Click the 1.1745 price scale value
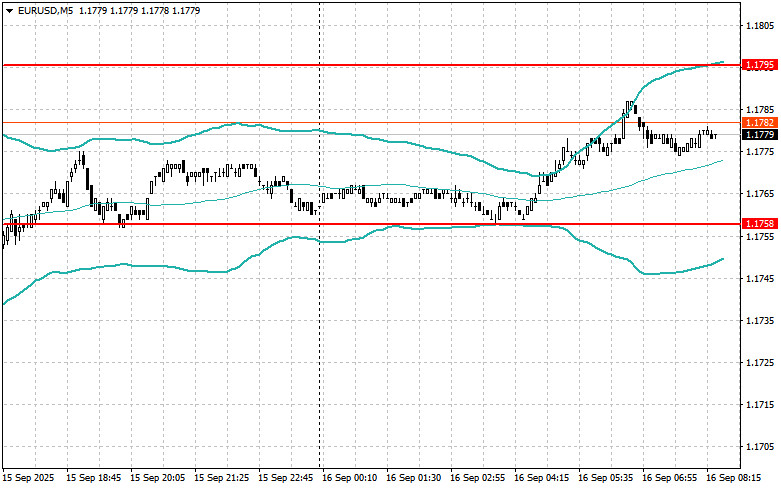Viewport: 781px width, 489px height. point(760,278)
